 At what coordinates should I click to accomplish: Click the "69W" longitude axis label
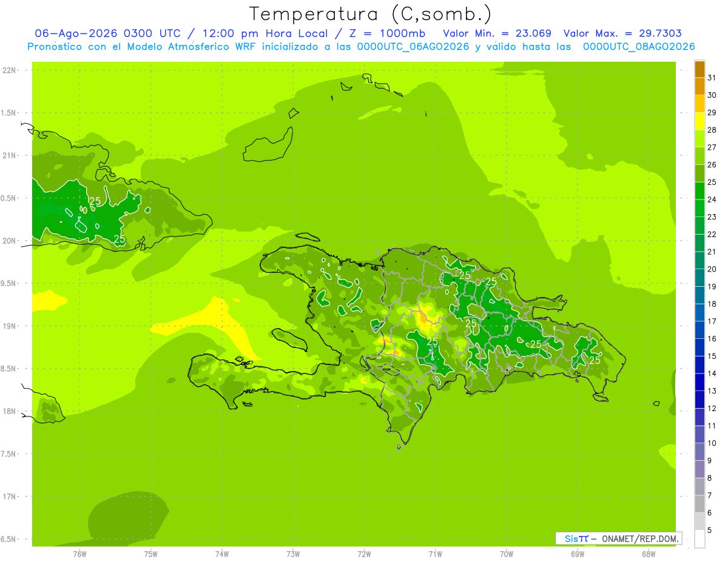(x=578, y=554)
